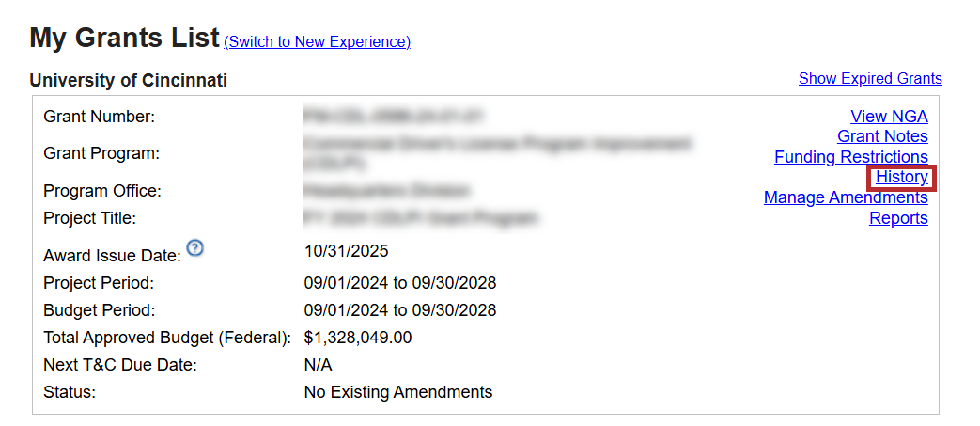Open the Reports link
The width and height of the screenshot is (980, 426).
(x=898, y=218)
